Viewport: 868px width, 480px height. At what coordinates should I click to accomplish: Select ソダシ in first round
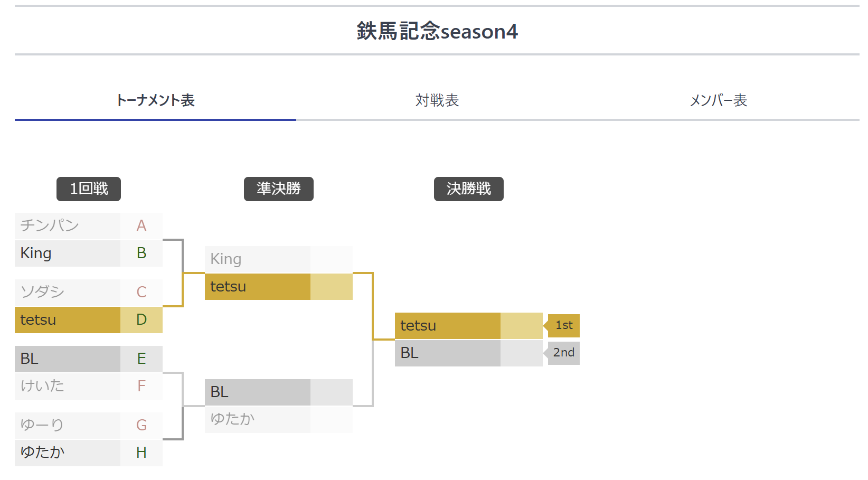tap(68, 292)
